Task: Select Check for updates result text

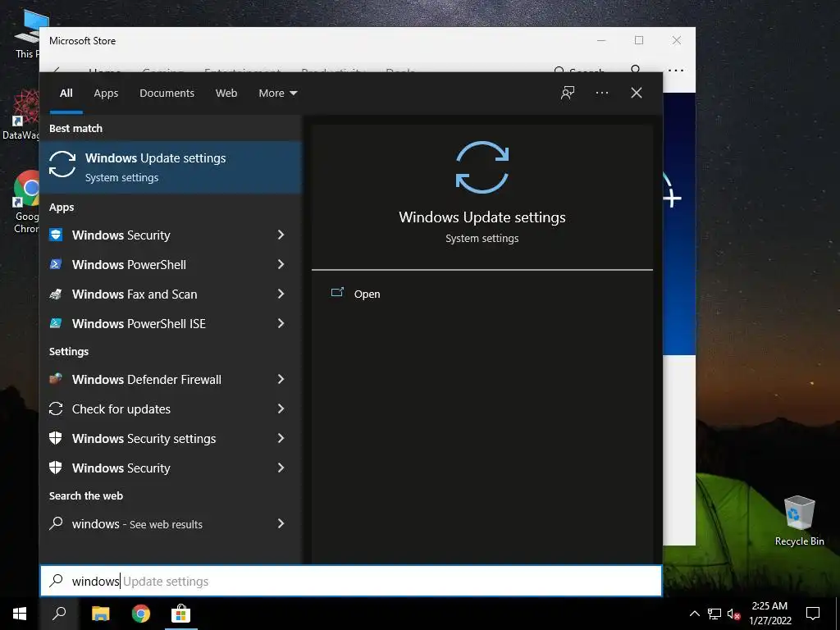Action: pyautogui.click(x=121, y=409)
